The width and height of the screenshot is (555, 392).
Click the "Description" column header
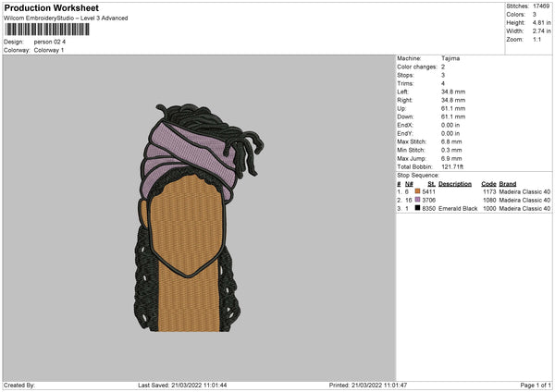click(455, 184)
